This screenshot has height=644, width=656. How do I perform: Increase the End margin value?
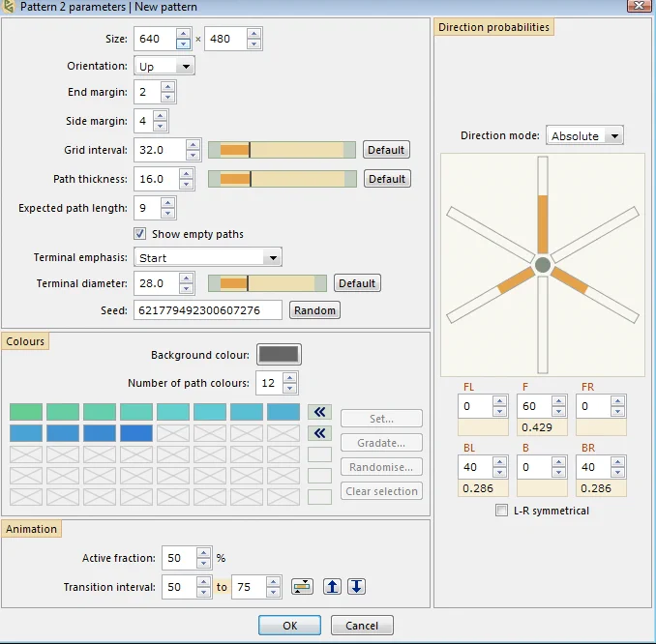click(x=167, y=87)
